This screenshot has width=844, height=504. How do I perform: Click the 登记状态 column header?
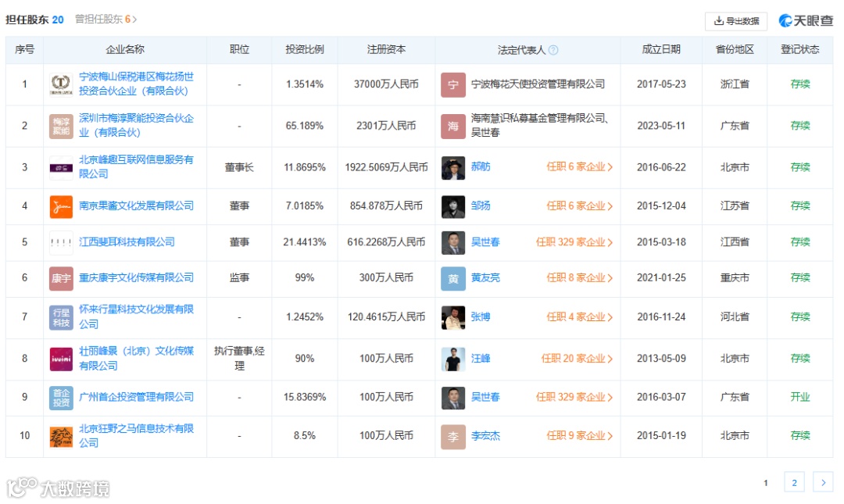click(800, 49)
